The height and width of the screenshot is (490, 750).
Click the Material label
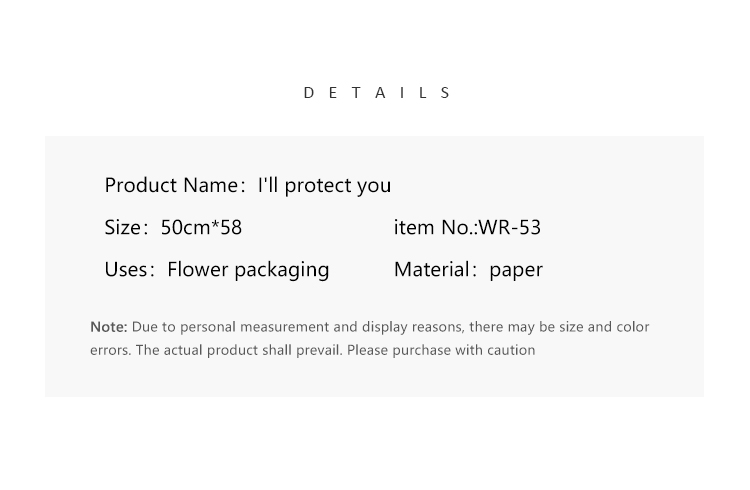tap(432, 270)
